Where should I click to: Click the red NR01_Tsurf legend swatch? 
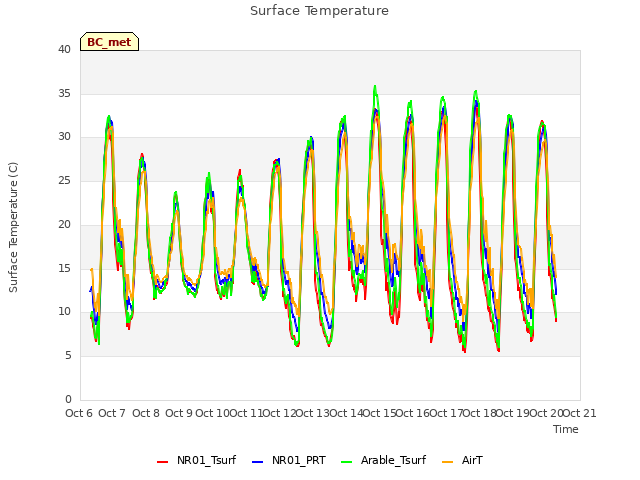tap(162, 461)
